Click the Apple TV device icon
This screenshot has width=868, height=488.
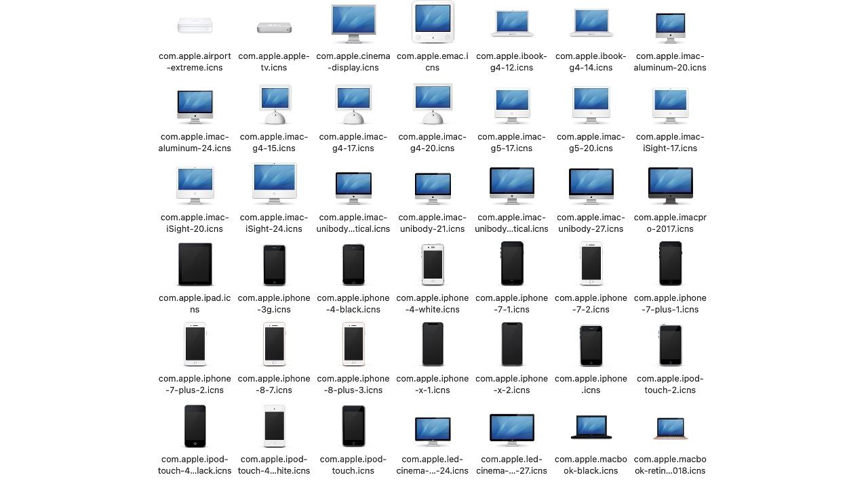click(x=274, y=28)
